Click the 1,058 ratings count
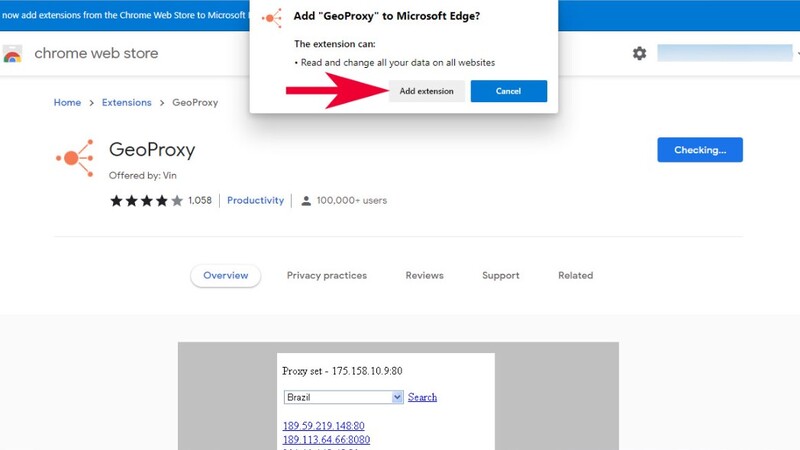The width and height of the screenshot is (800, 450). pyautogui.click(x=199, y=201)
